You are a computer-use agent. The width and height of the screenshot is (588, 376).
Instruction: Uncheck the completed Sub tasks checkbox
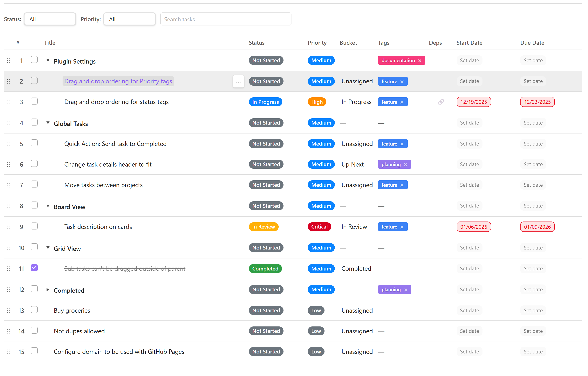point(34,268)
